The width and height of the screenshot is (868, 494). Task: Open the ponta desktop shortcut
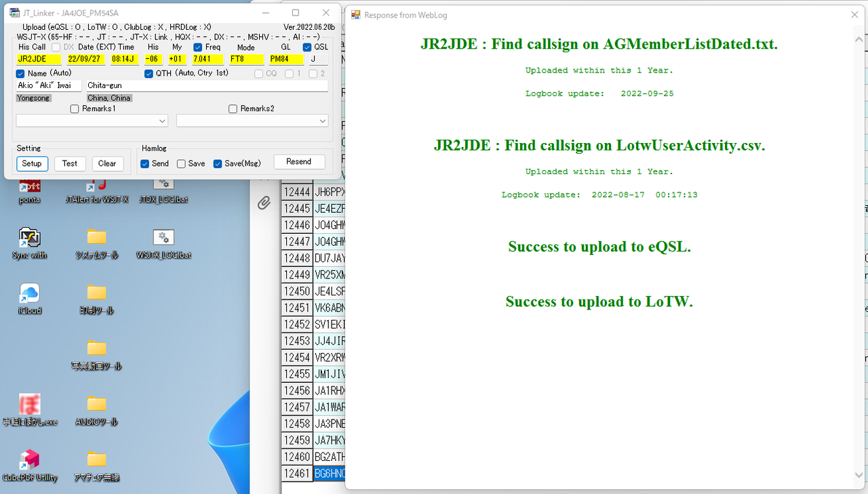tap(29, 190)
